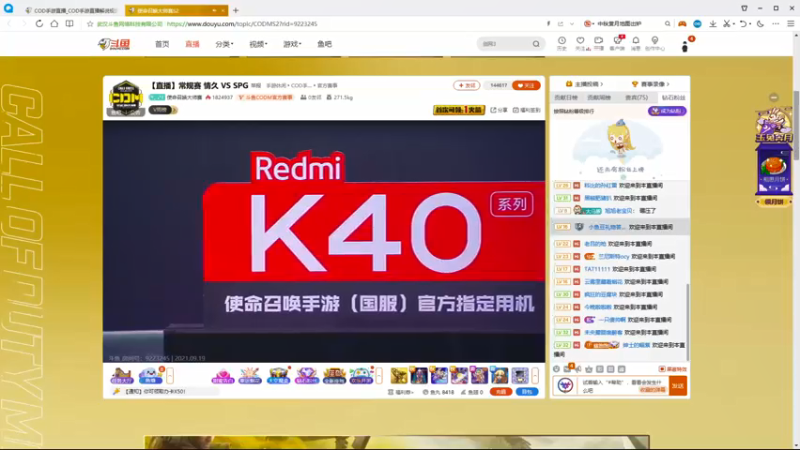Select the pink heart gift icon

[222, 376]
